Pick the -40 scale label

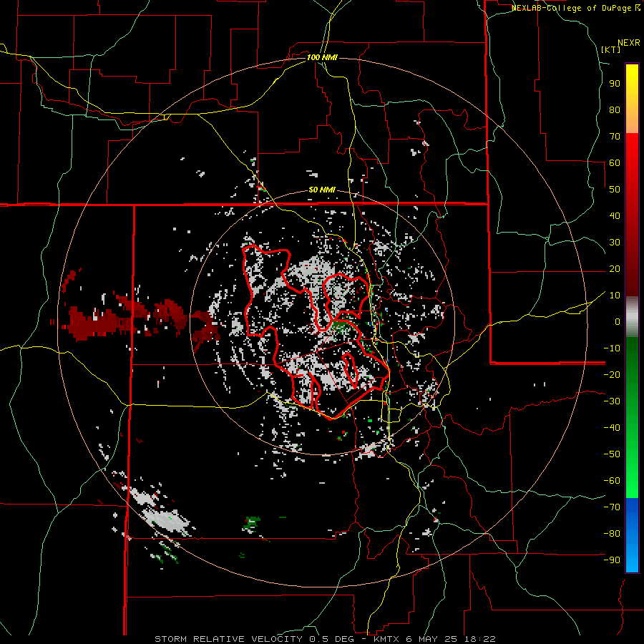tap(612, 428)
